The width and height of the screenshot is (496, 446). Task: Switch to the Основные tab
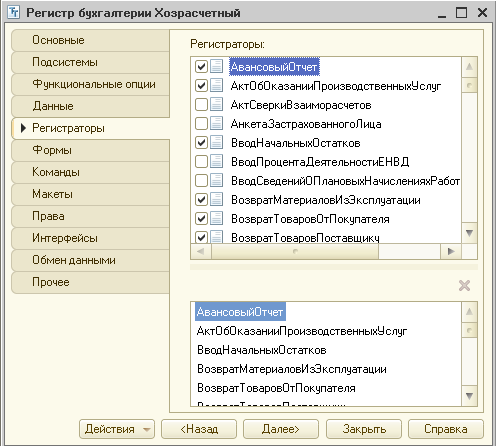(x=90, y=40)
